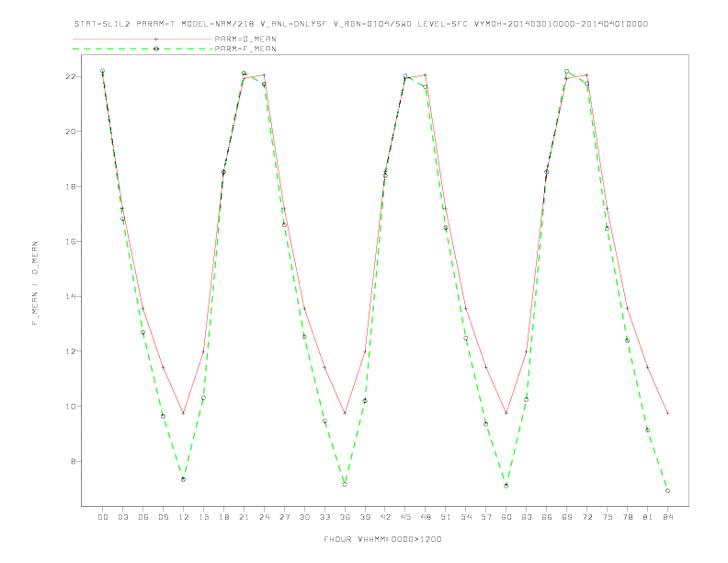The height and width of the screenshot is (563, 728).
Task: Click y-axis tick label 12
Action: (x=71, y=351)
